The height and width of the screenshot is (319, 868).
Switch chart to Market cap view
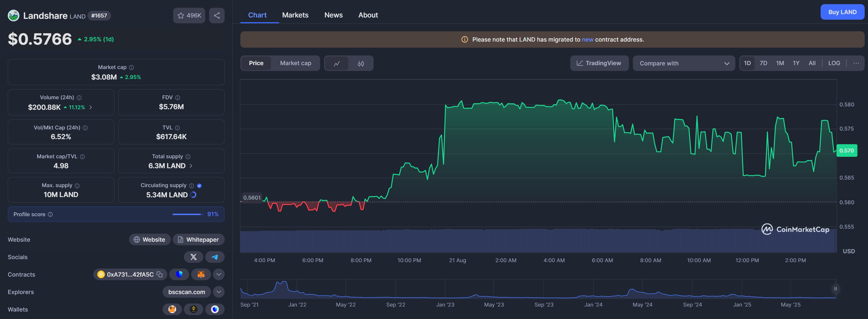296,63
